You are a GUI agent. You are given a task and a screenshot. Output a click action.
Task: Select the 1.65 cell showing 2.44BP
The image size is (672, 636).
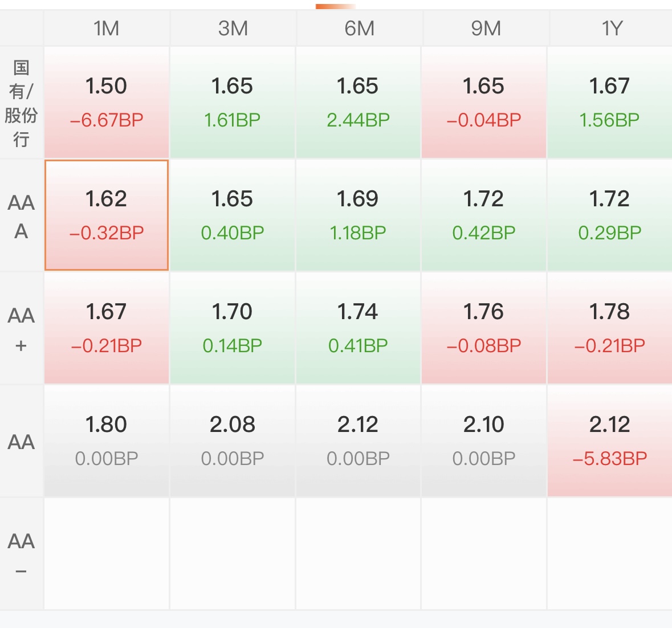pyautogui.click(x=358, y=103)
